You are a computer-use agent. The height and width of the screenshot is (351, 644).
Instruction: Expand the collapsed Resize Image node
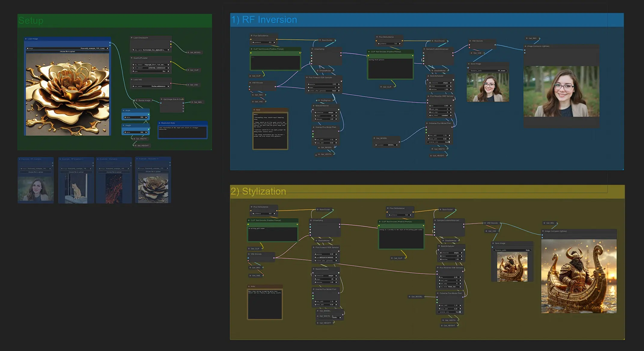137,100
